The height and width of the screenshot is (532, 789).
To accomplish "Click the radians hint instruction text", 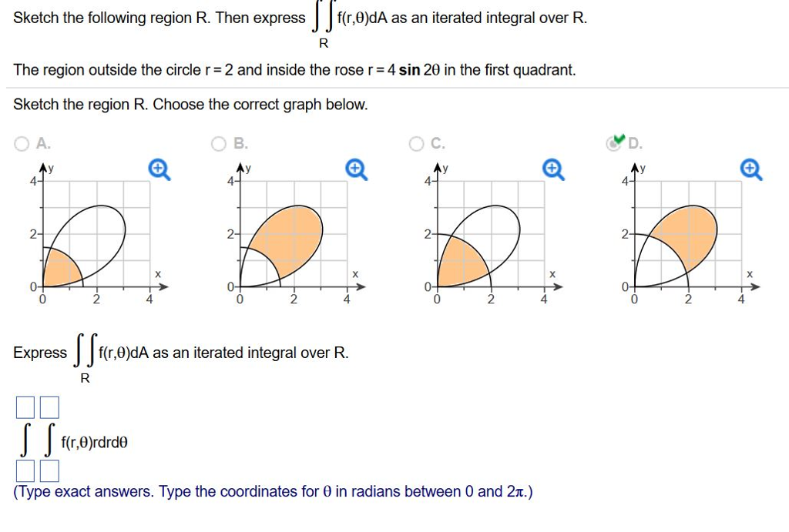I will point(270,491).
